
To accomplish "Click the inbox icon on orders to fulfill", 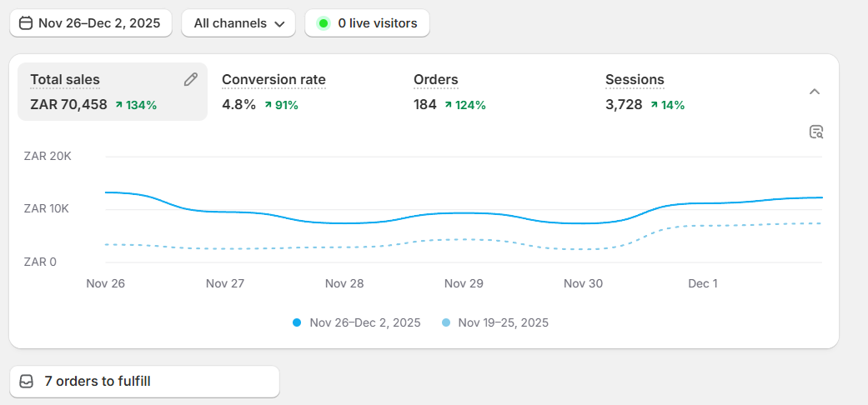I will point(28,382).
